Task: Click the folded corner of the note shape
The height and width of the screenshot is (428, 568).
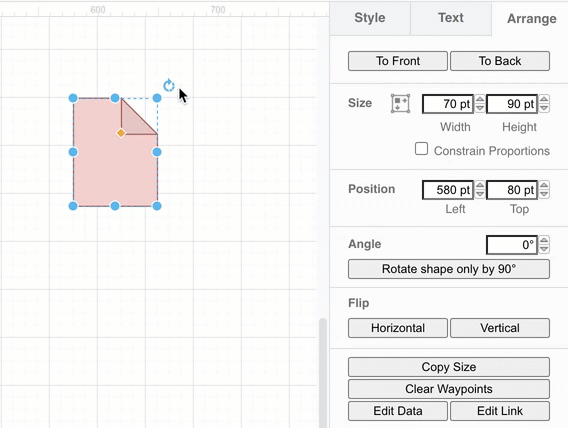Action: point(133,122)
